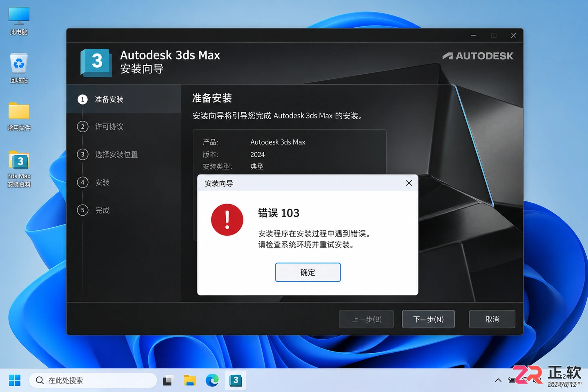This screenshot has height=392, width=588.
Task: Click the install type value 典型
Action: pos(257,167)
